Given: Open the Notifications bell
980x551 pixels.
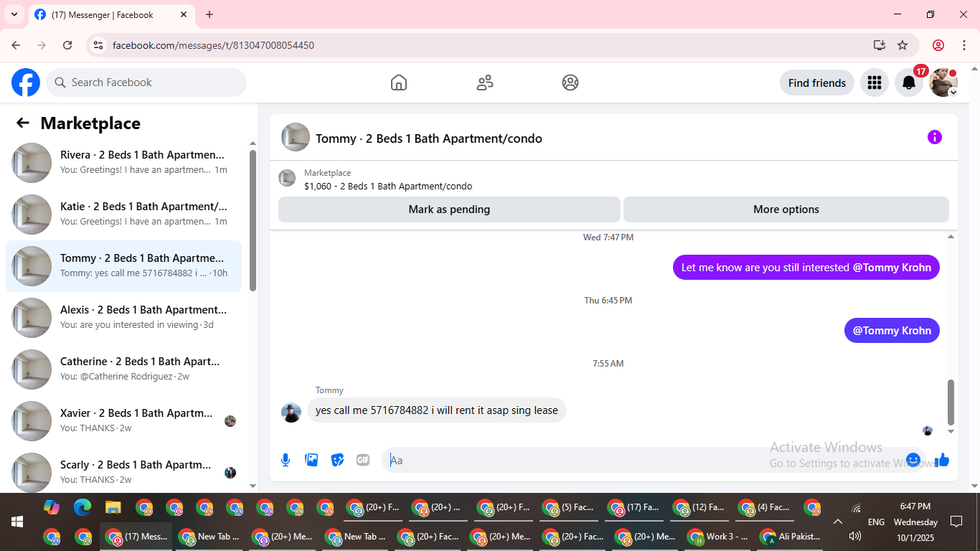Looking at the screenshot, I should 909,83.
